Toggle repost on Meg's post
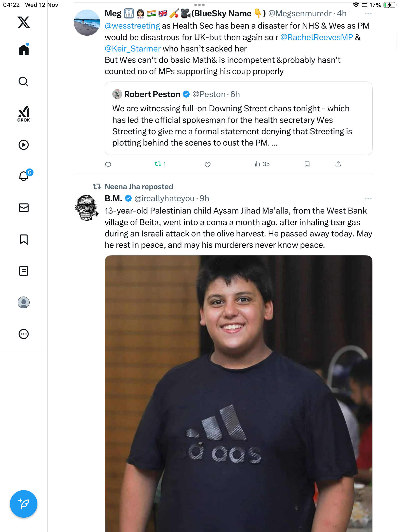The image size is (399, 532). click(158, 164)
